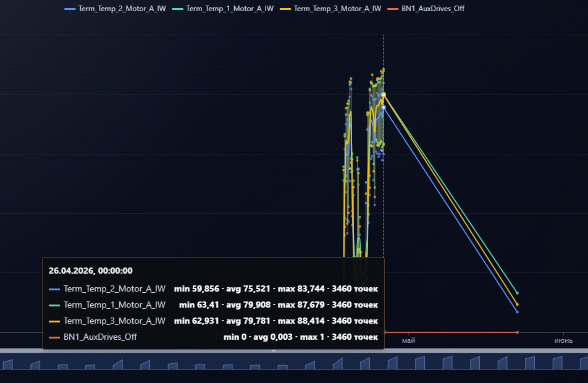Click the tooltip date 26.04.2026, 00:00:00

click(90, 271)
